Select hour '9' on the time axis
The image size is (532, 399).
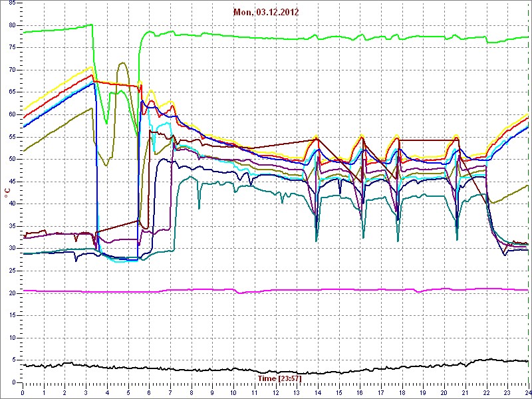point(212,392)
